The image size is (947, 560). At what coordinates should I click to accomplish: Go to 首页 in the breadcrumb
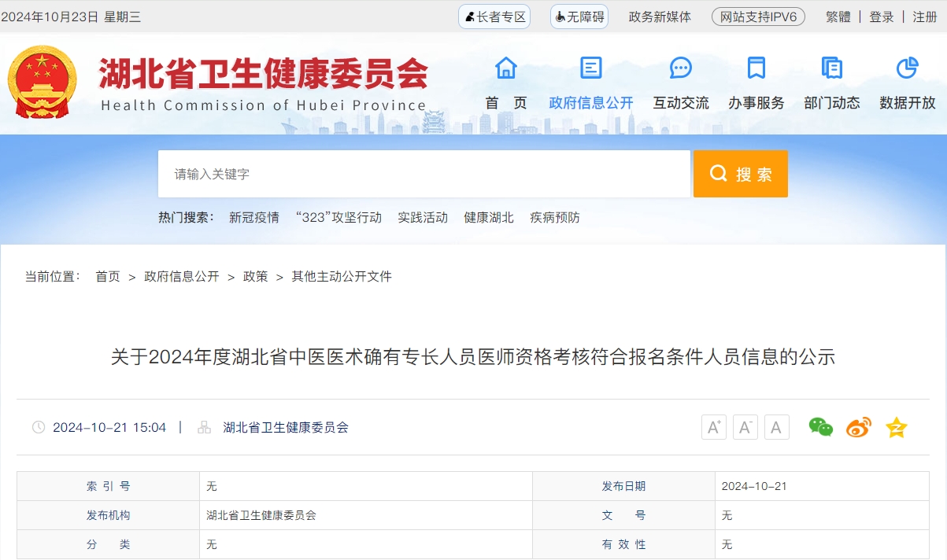[x=108, y=277]
